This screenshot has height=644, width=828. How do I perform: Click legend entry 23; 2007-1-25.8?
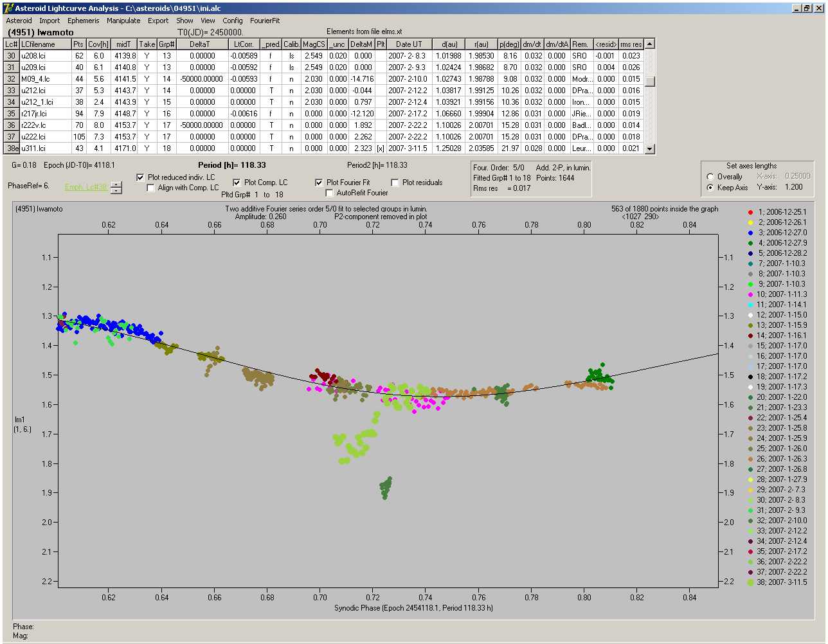(x=782, y=428)
